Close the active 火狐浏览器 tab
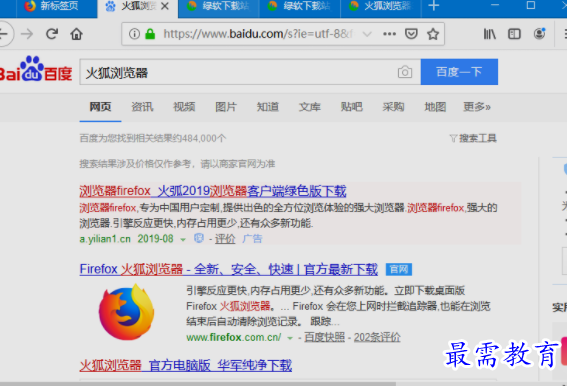 165,6
